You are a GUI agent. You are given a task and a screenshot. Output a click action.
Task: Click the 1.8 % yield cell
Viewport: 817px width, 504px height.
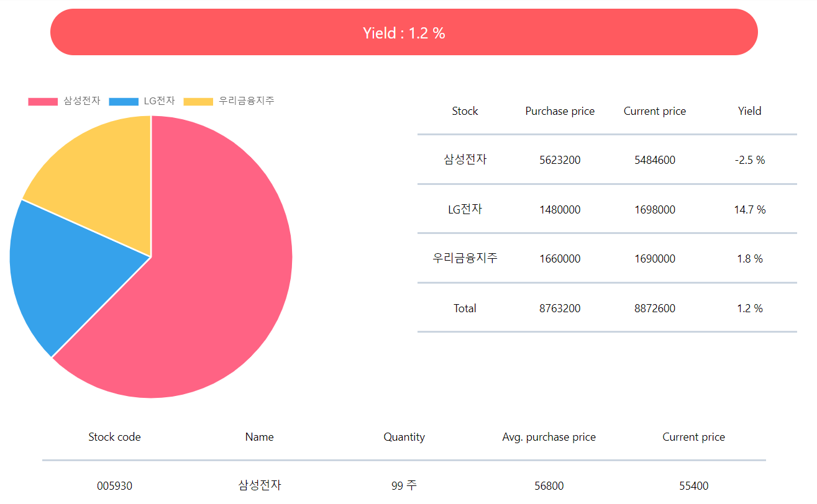(x=749, y=259)
